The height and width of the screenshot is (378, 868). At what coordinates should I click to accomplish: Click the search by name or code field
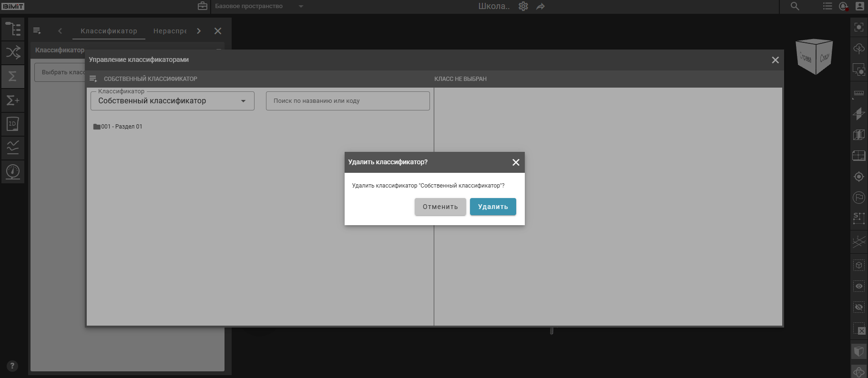[347, 101]
